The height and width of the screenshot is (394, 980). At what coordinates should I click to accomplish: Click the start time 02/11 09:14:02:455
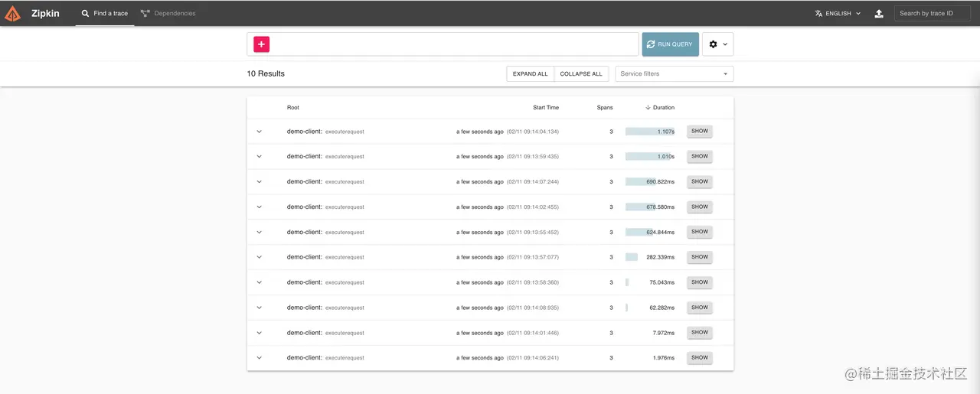click(533, 207)
